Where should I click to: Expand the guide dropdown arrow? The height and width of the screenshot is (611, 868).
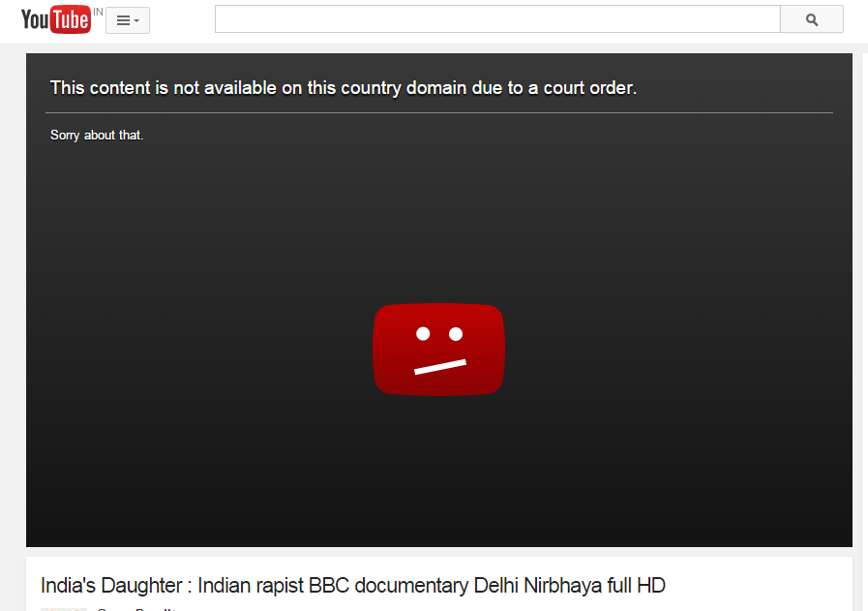click(x=136, y=21)
